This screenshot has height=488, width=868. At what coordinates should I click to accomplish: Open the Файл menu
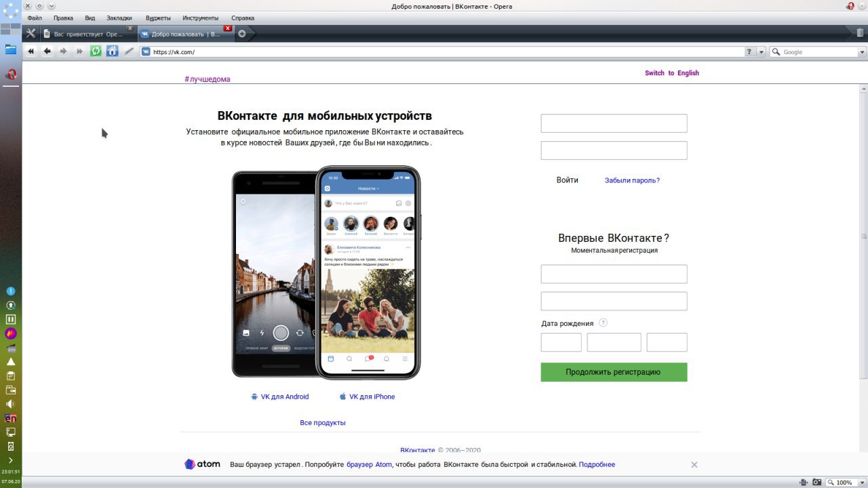pyautogui.click(x=35, y=18)
